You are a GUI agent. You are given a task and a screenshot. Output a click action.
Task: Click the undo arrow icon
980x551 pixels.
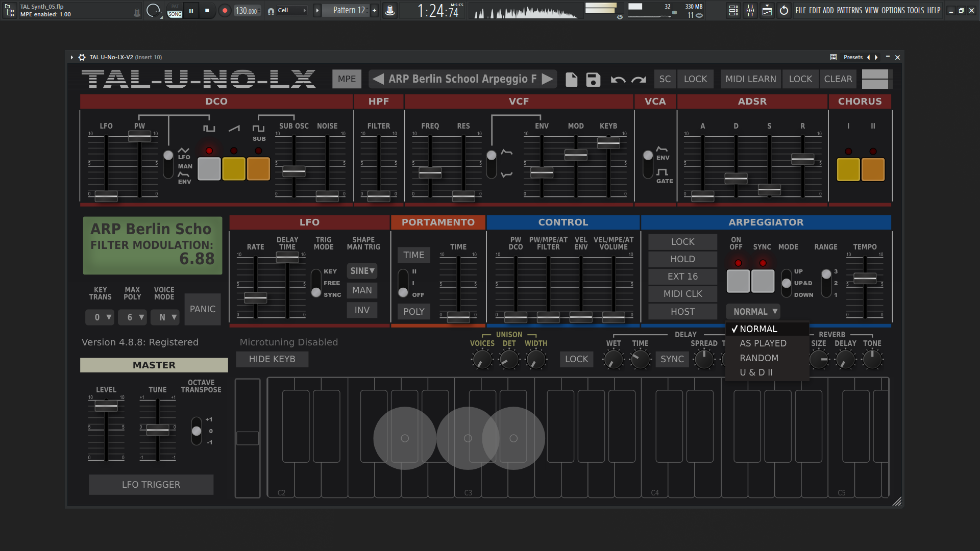[x=618, y=80]
